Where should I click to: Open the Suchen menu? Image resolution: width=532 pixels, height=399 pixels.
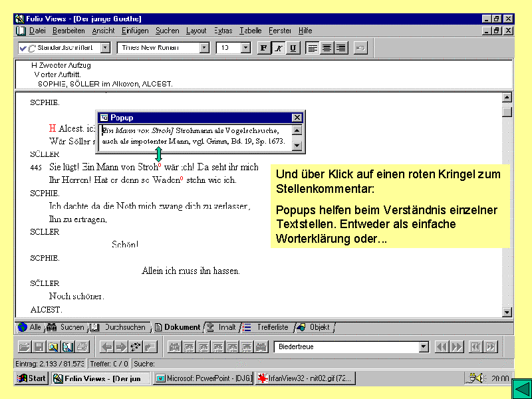[x=168, y=31]
